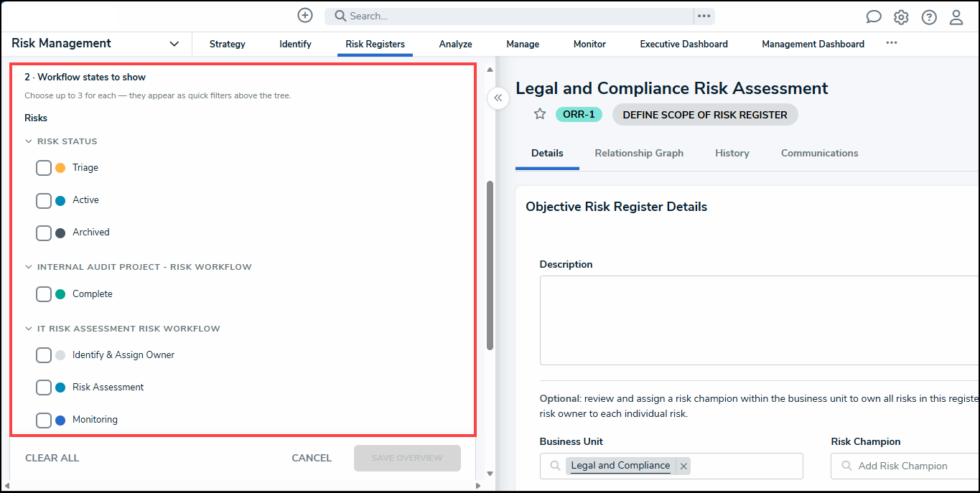Click the light gray Identify & Assign Owner dot
This screenshot has height=493, width=980.
pyautogui.click(x=60, y=355)
